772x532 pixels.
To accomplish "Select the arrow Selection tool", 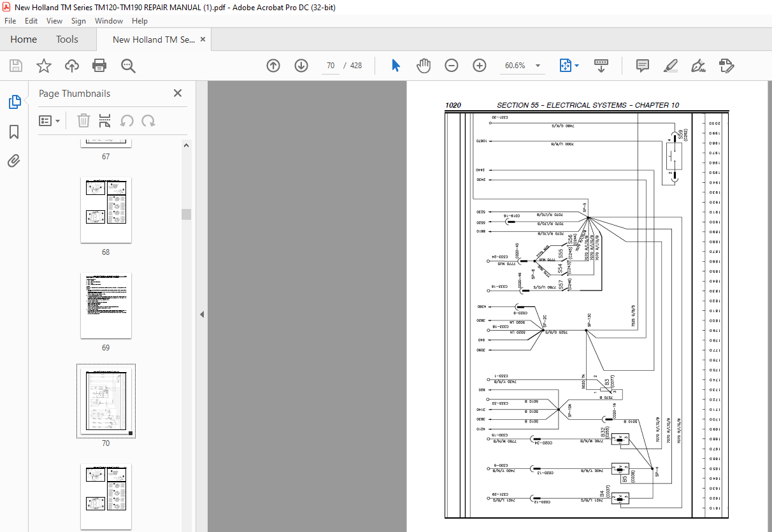I will tap(396, 66).
